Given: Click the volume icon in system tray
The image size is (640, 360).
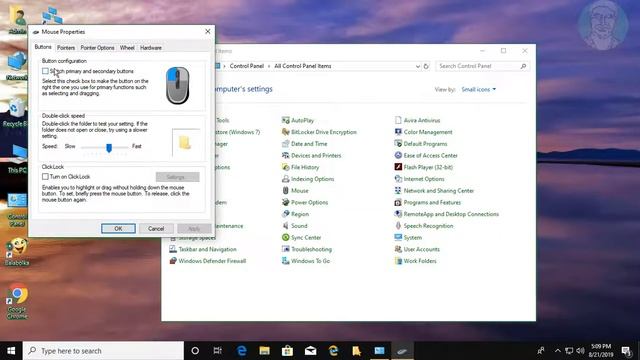Looking at the screenshot, I should coord(580,351).
